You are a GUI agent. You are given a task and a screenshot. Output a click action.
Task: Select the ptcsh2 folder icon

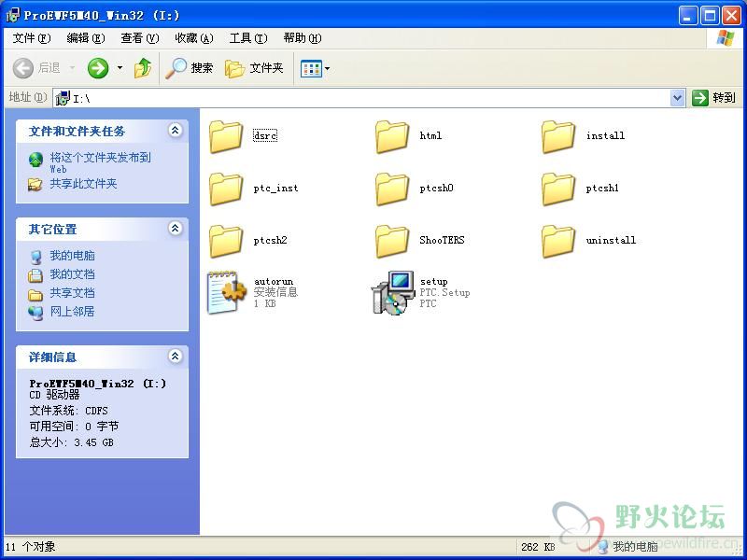pyautogui.click(x=226, y=242)
